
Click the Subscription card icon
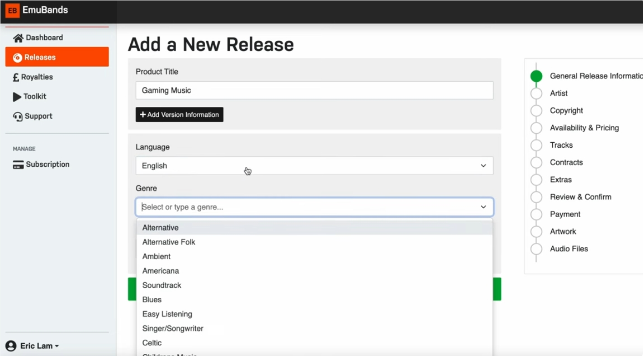click(x=18, y=165)
